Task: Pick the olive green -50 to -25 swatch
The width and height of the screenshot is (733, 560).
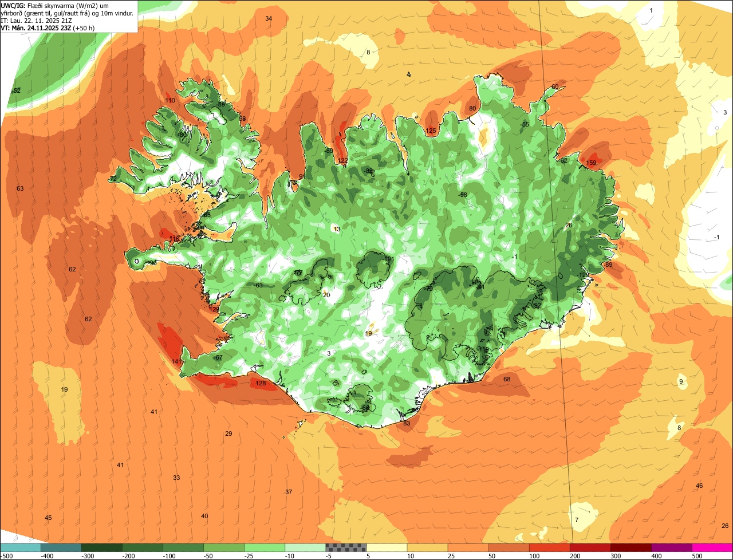Action: (x=224, y=547)
